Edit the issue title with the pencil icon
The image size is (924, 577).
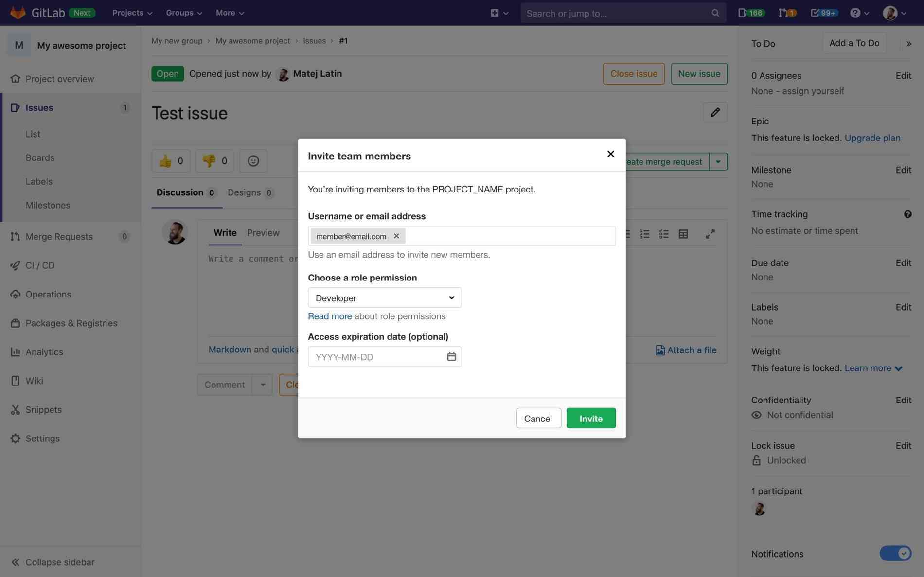[714, 112]
